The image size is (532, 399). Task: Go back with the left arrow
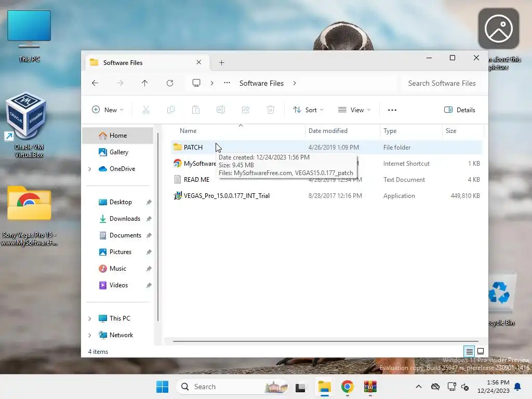[95, 83]
